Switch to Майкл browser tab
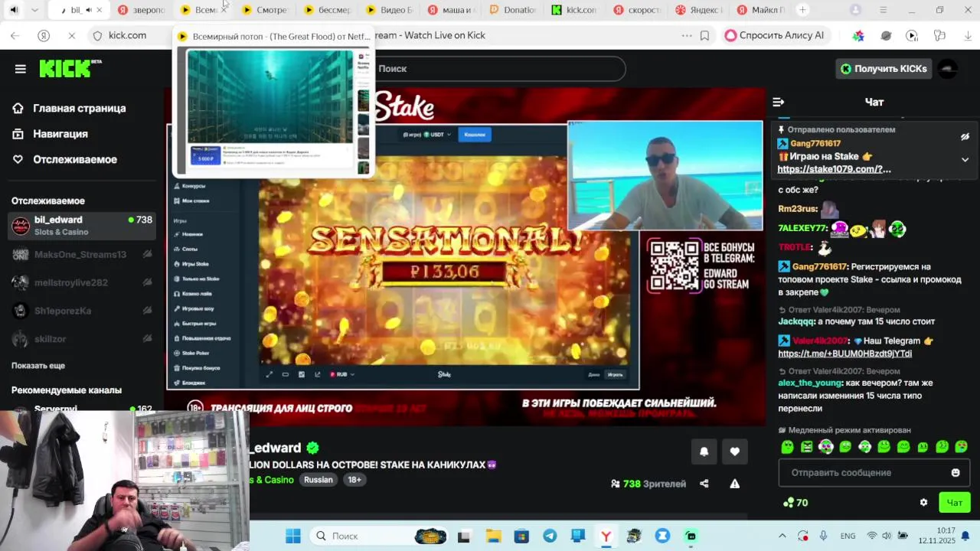This screenshot has height=551, width=980. point(761,10)
